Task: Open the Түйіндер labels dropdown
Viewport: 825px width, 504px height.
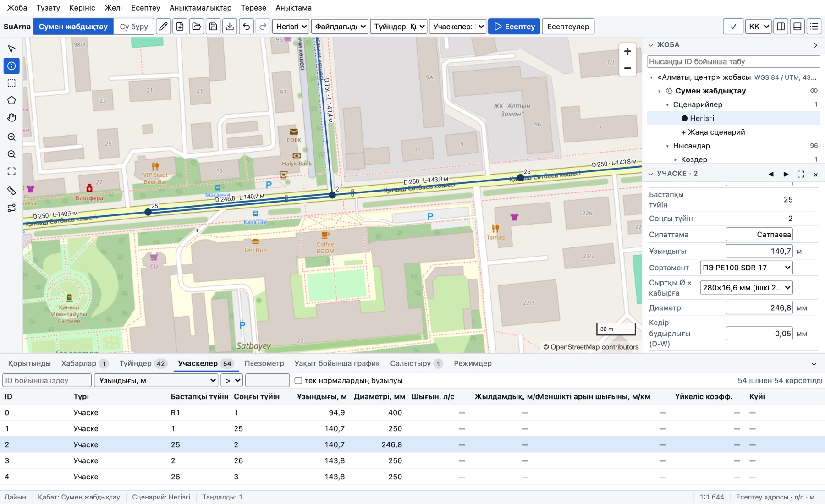Action: tap(399, 27)
